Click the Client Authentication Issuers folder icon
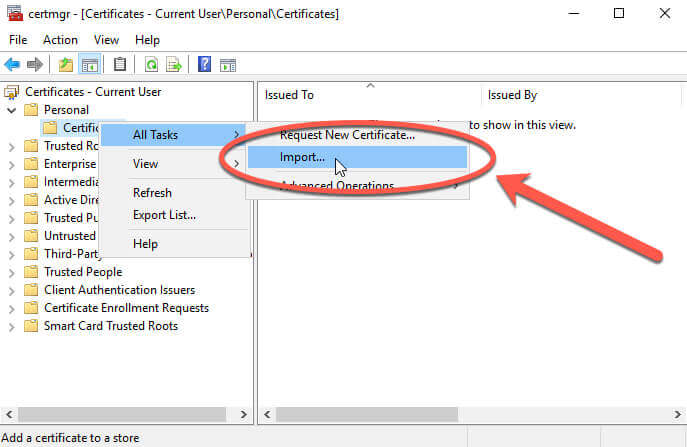Screen dimensions: 687x447 click(31, 290)
